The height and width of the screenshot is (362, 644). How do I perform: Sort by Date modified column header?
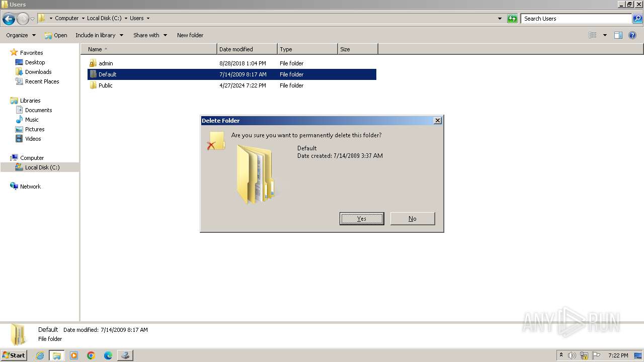tap(247, 49)
